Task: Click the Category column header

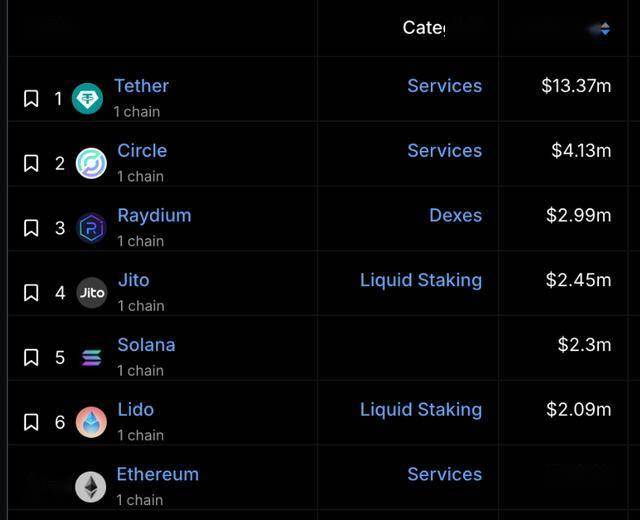Action: [x=424, y=28]
